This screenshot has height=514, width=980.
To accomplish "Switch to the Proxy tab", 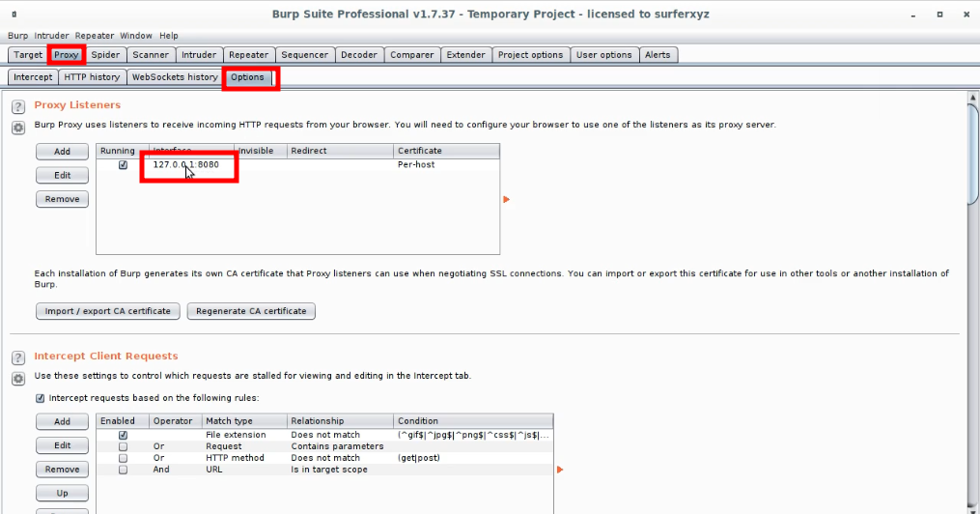I will (x=67, y=55).
